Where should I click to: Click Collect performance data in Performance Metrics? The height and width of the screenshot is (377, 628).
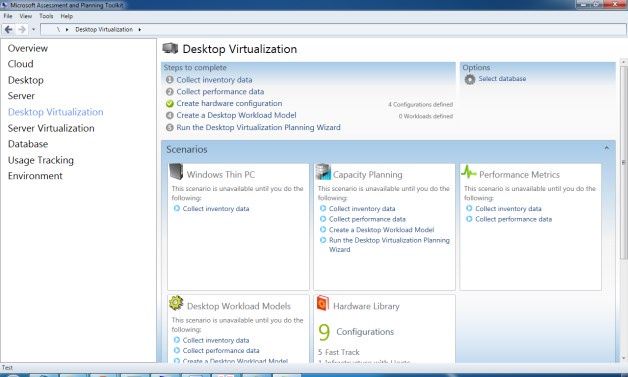(x=513, y=219)
